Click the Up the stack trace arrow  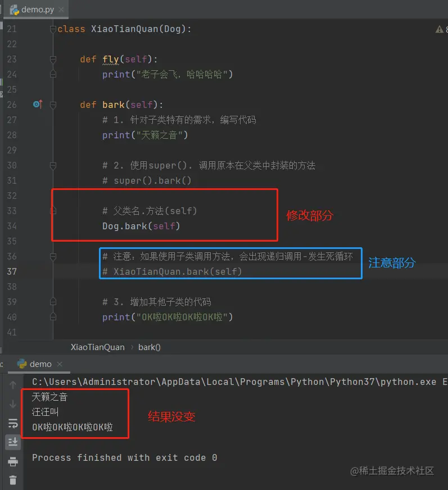tap(13, 385)
